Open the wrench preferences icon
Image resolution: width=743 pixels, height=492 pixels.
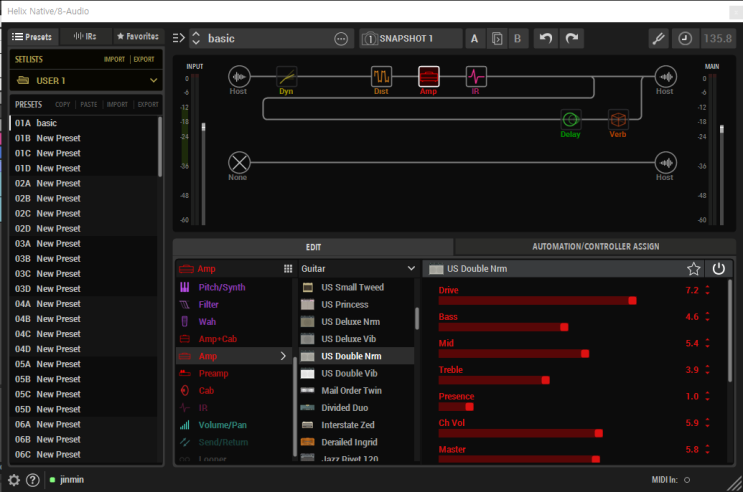click(x=659, y=38)
